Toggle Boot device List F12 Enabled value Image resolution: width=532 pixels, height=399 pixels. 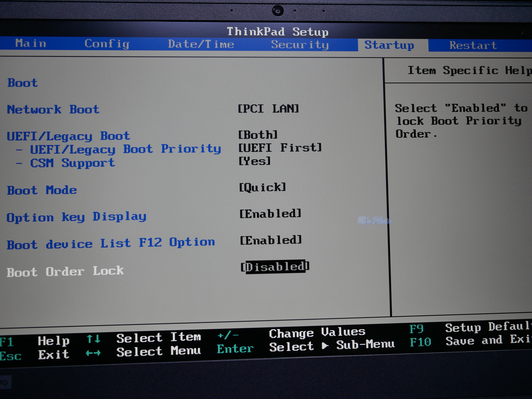pos(271,240)
